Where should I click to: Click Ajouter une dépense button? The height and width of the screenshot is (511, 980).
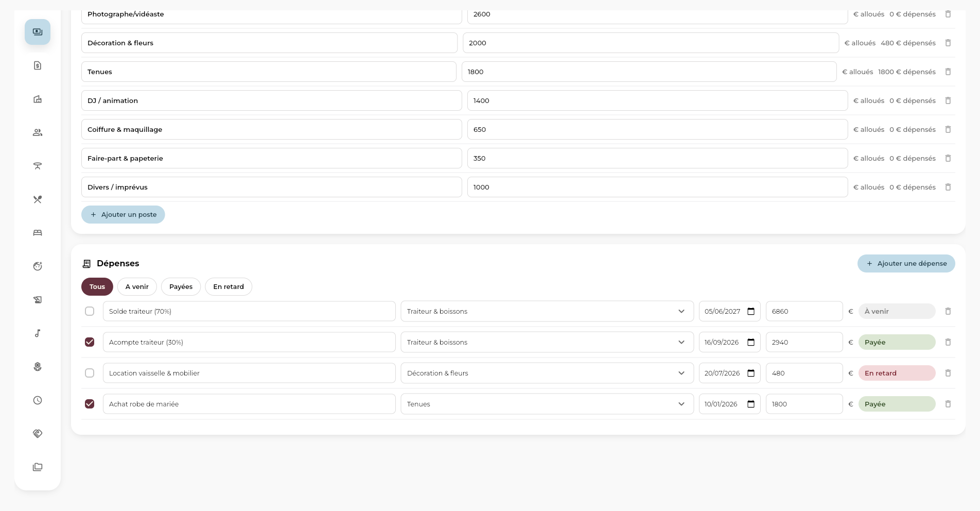906,264
